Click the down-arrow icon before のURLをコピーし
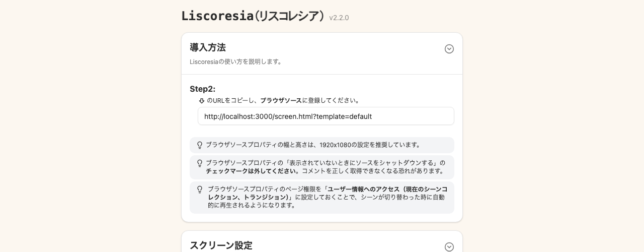The image size is (644, 252). coord(202,100)
